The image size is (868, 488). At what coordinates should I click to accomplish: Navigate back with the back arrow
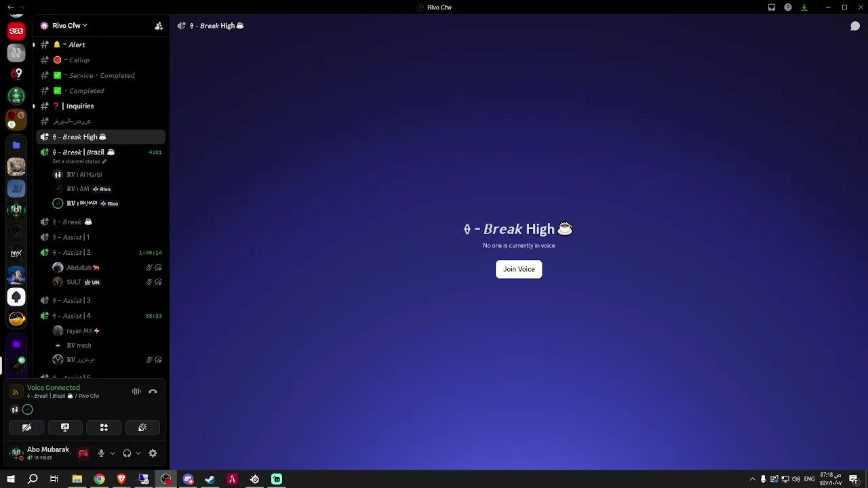pyautogui.click(x=10, y=7)
